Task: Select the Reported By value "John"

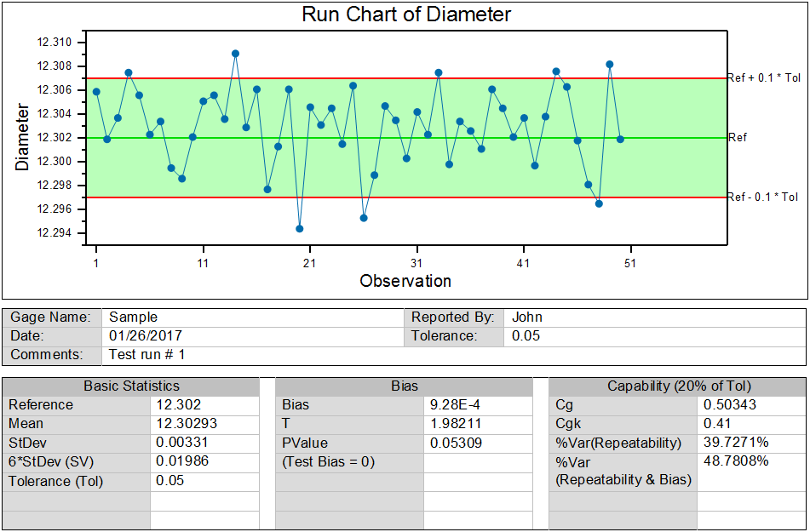Action: (x=527, y=317)
